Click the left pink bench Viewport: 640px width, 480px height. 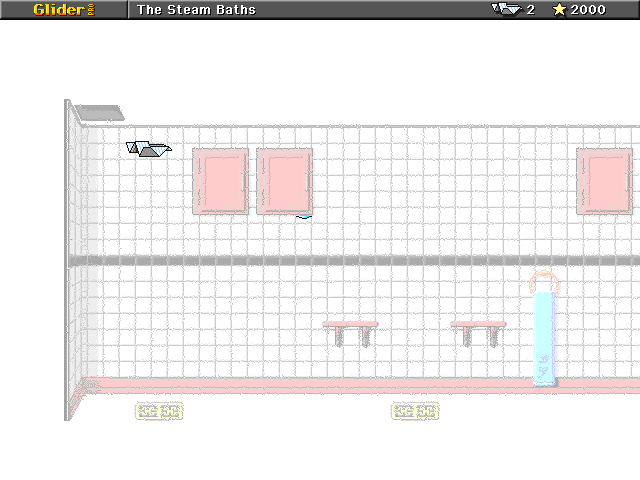coord(350,331)
